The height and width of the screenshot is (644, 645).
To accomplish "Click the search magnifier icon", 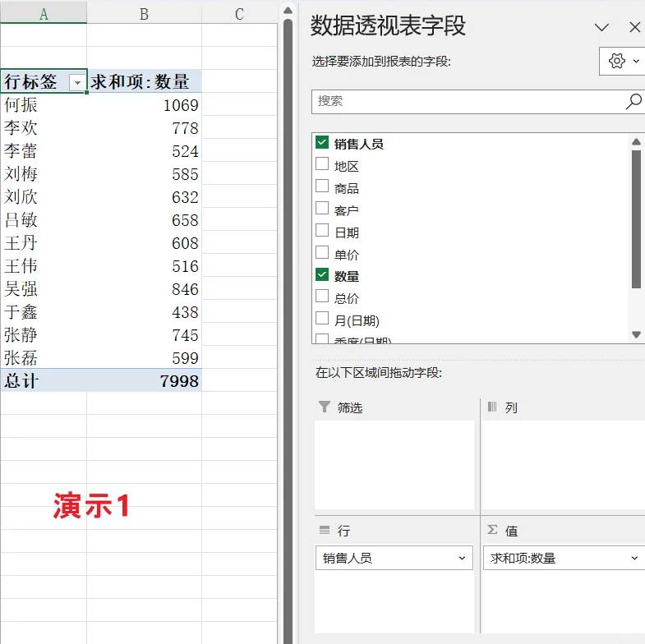I will [633, 102].
